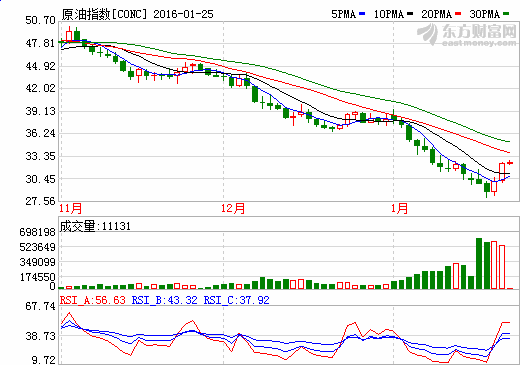Viewport: 520px width, 365px height.
Task: Click the RSI_C:37.92 indicator label
Action: pyautogui.click(x=237, y=300)
